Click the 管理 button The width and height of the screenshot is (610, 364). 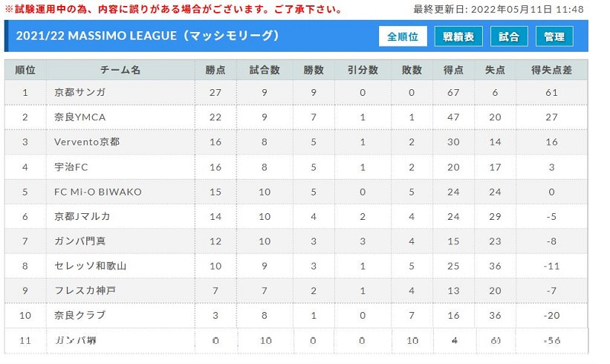tap(554, 36)
